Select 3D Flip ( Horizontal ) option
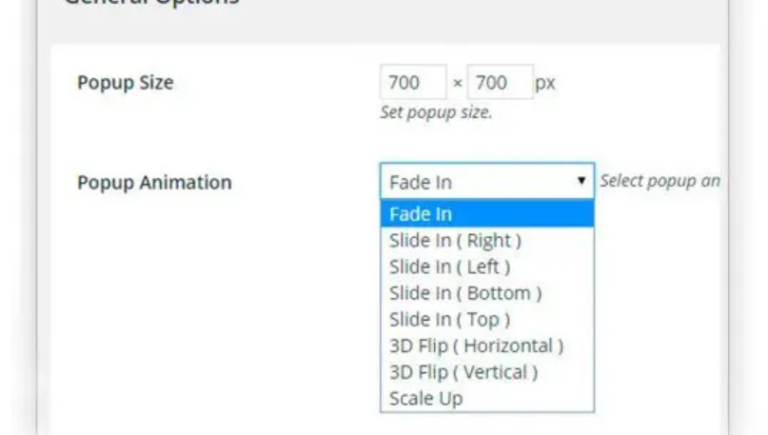Screen dimensions: 768x435 [476, 346]
